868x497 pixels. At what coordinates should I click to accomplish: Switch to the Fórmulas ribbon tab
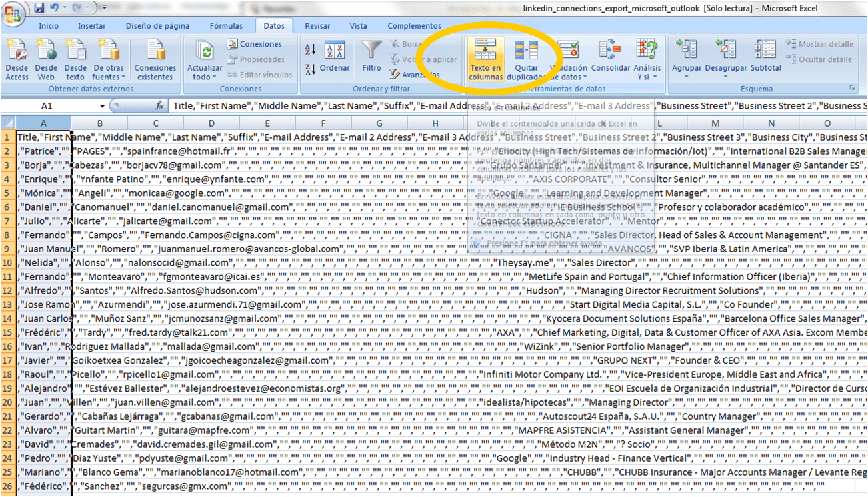[x=226, y=26]
